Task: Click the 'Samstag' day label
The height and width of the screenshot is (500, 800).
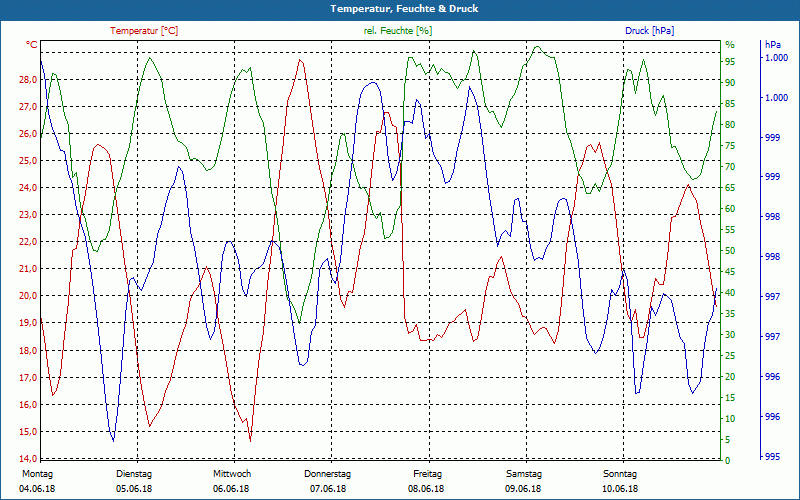Action: click(524, 474)
